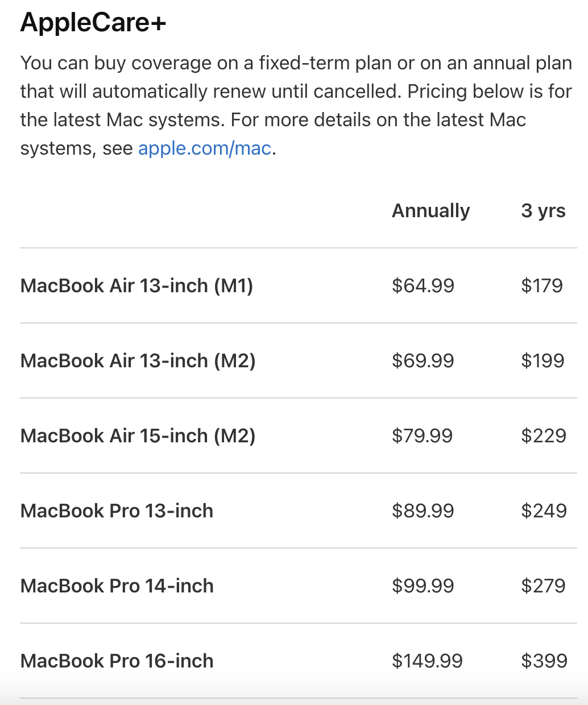Select the MacBook Pro 16-inch row label
This screenshot has height=705, width=588.
click(117, 661)
